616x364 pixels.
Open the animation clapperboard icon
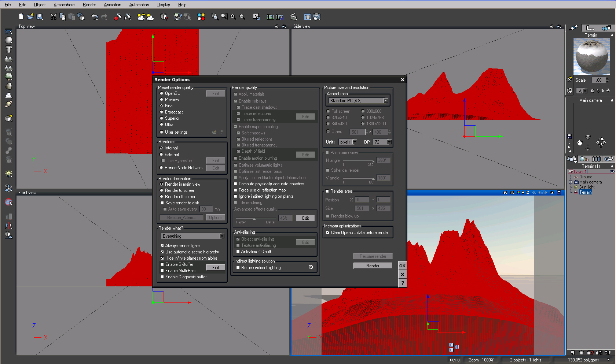(x=293, y=16)
